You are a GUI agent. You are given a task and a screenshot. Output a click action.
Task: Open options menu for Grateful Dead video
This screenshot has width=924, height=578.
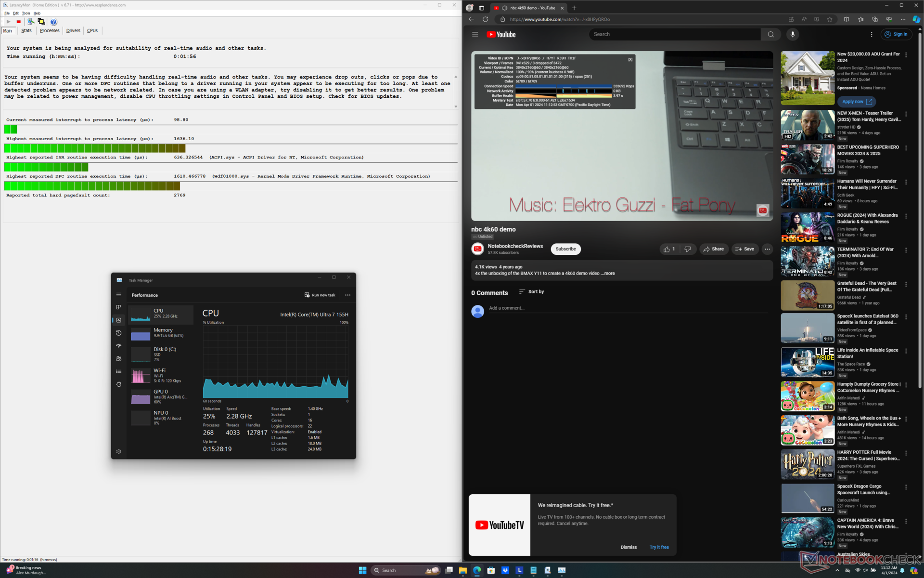point(906,284)
